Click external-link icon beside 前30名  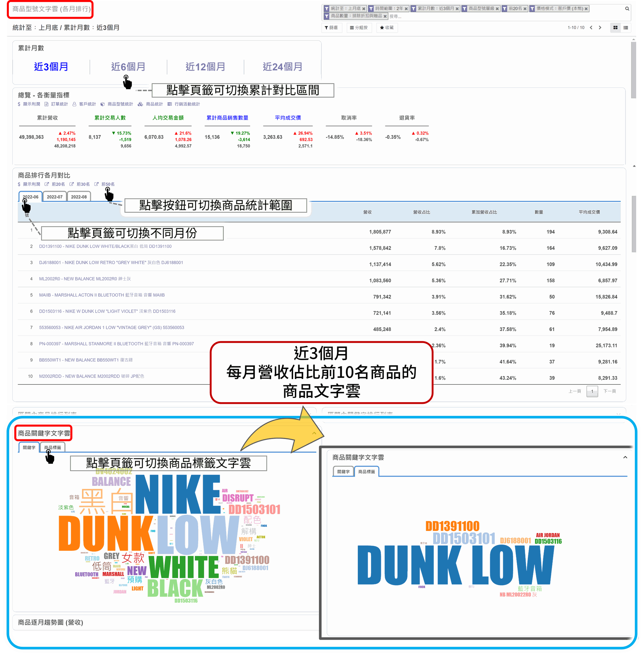point(71,184)
